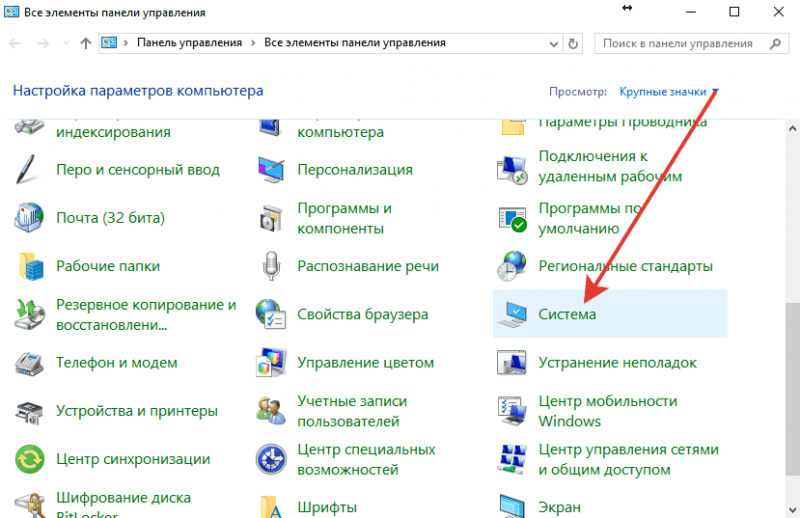The height and width of the screenshot is (518, 800).
Task: Click the Control Panel icon in title bar
Action: coord(11,12)
